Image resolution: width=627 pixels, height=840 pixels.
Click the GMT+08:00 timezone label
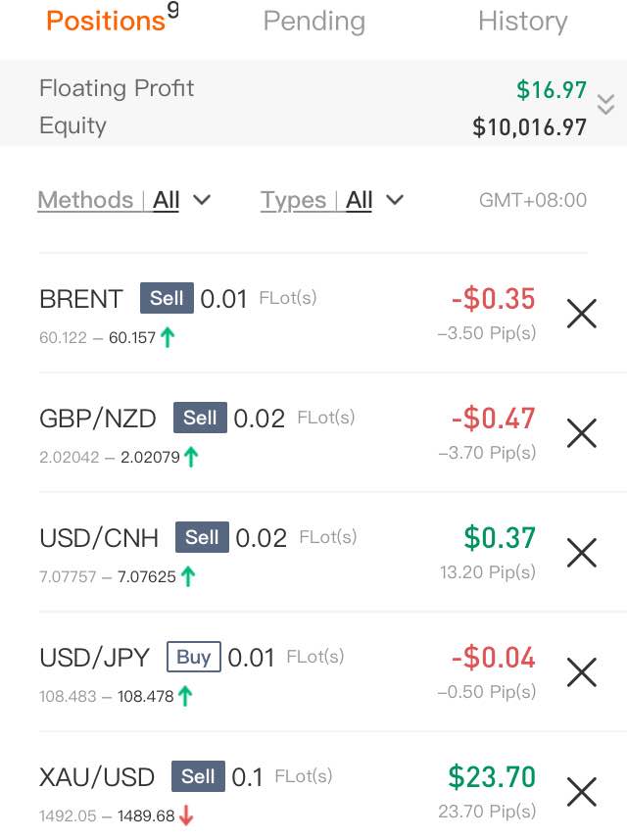tap(533, 200)
